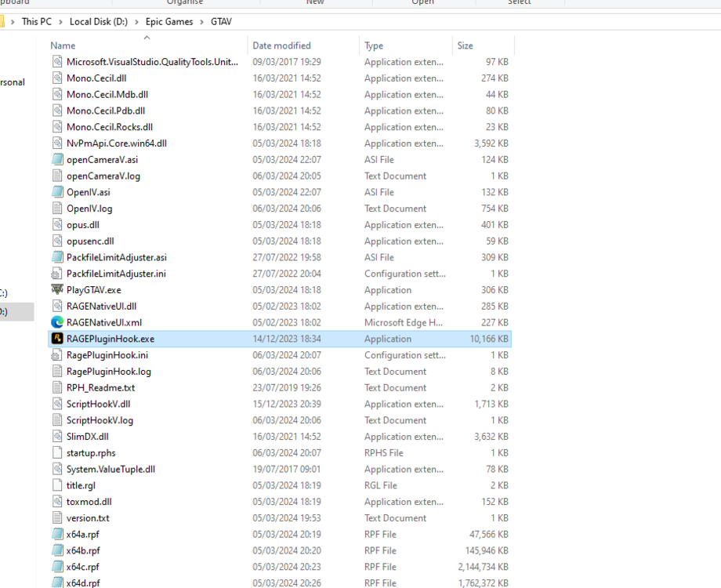The width and height of the screenshot is (721, 588).
Task: Expand the chevron after This PC breadcrumb
Action: point(60,22)
